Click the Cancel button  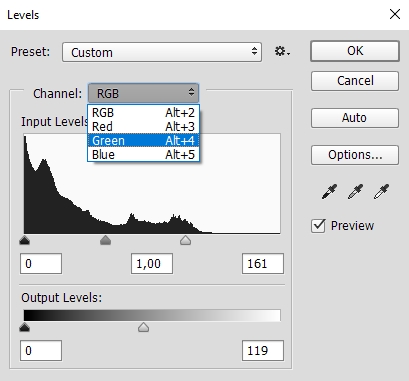[x=355, y=81]
